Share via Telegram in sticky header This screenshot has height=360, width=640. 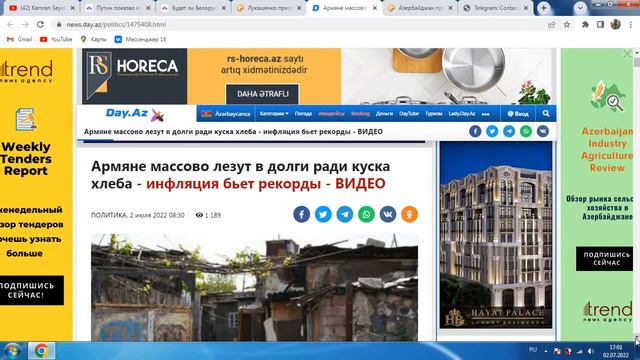pyautogui.click(x=509, y=131)
